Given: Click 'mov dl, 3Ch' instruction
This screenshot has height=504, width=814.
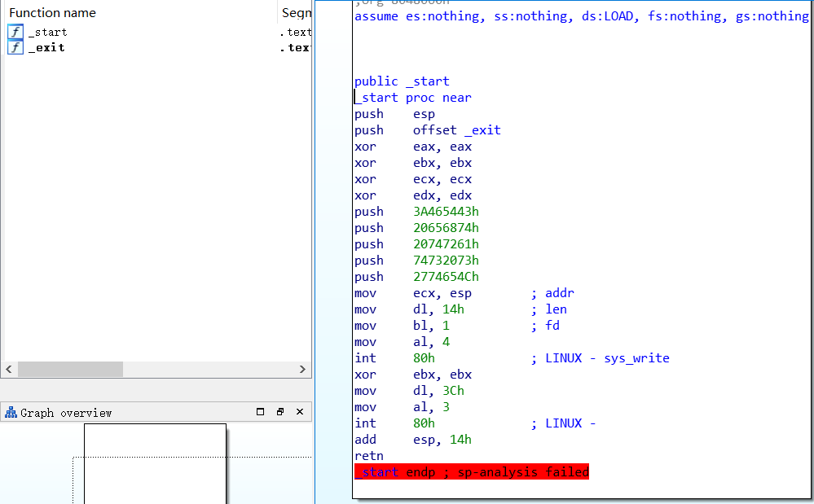Looking at the screenshot, I should (409, 391).
